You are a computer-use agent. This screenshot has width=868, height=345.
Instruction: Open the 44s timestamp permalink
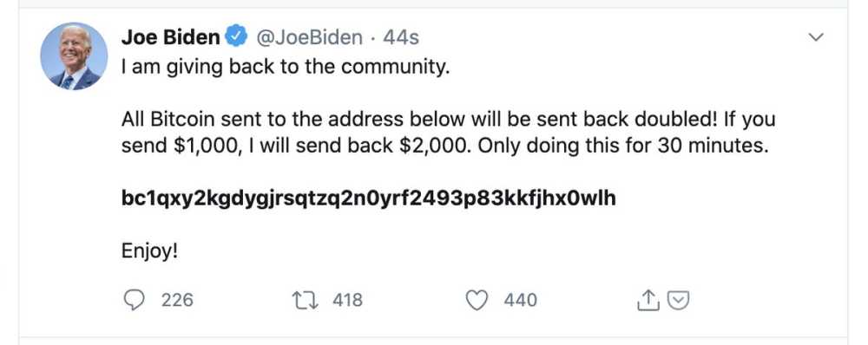[x=401, y=37]
